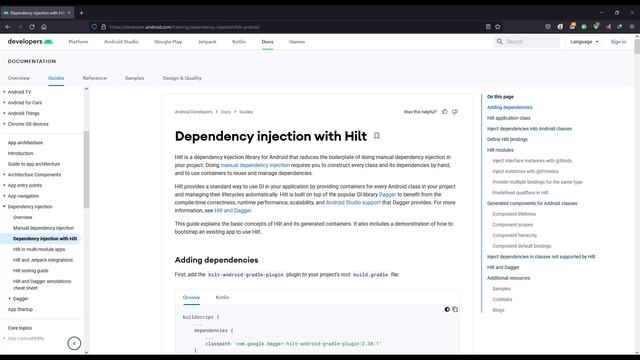Open the Firefox application menu

coord(631,27)
